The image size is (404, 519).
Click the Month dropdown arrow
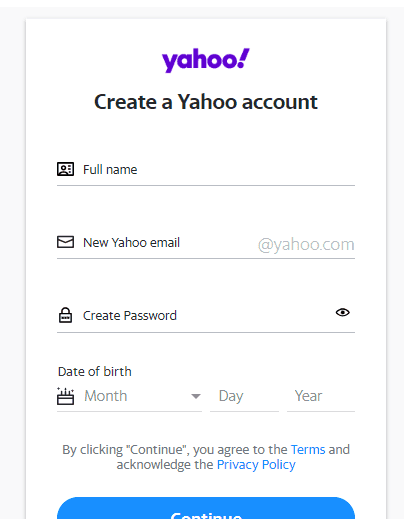(x=196, y=396)
